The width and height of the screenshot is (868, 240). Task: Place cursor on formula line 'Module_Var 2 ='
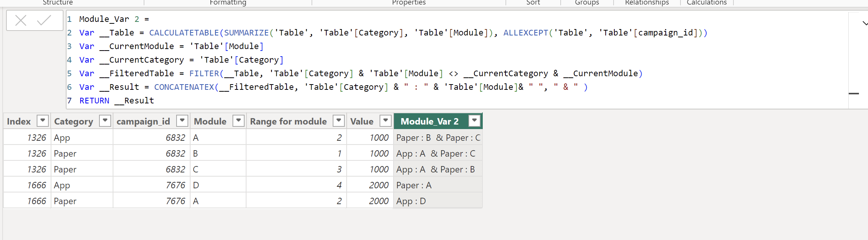tap(114, 19)
